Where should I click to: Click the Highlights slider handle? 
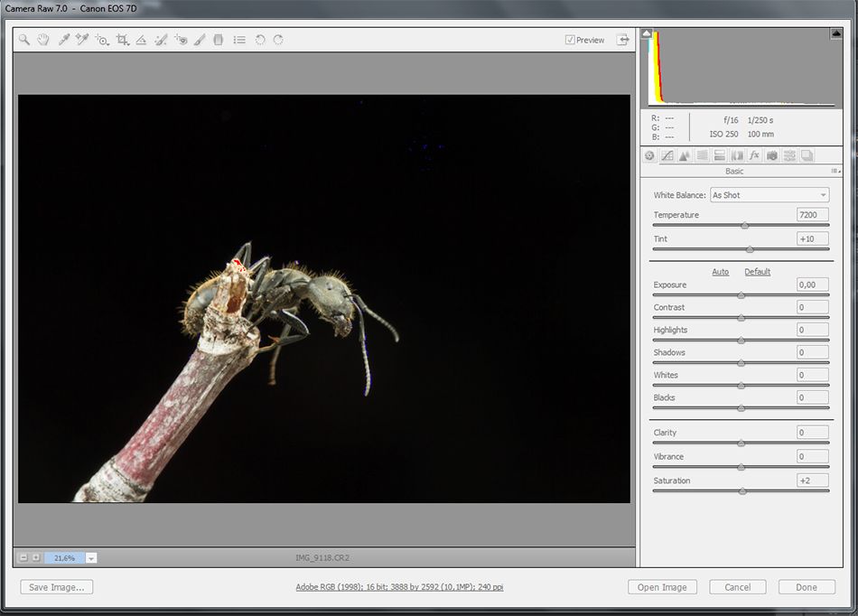pyautogui.click(x=741, y=341)
